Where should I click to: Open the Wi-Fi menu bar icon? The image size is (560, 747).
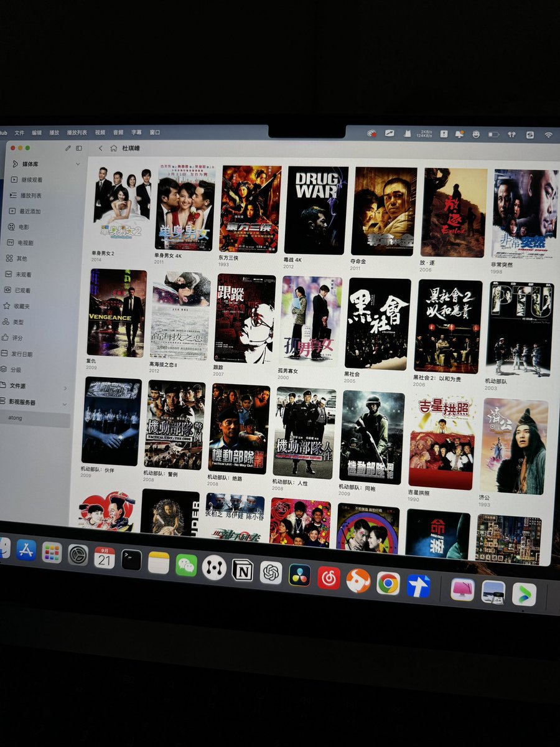point(548,134)
